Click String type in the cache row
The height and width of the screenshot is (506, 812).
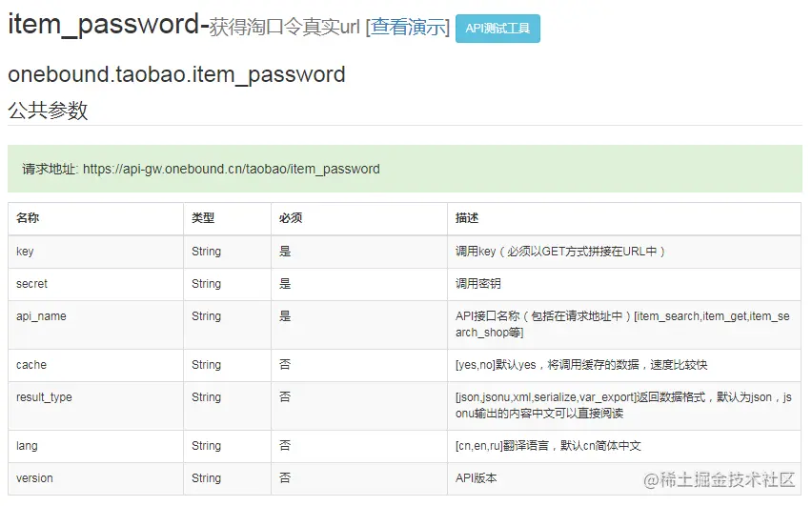[x=206, y=365]
